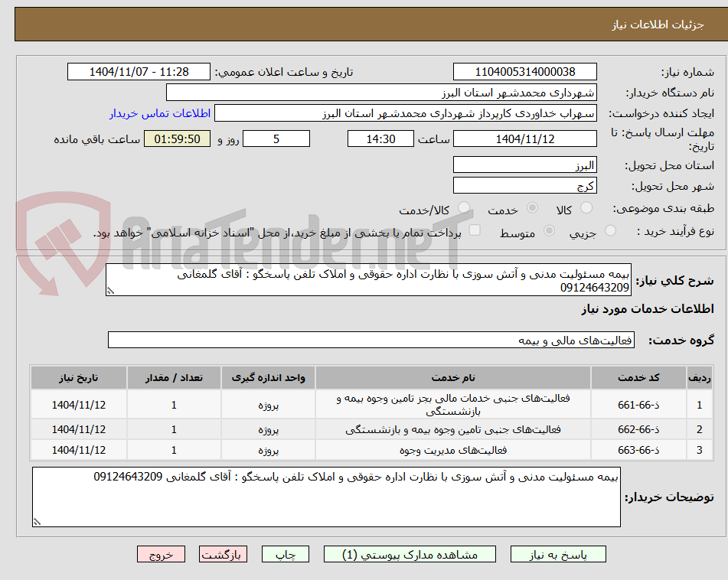728x580 pixels.
Task: Click the اطلاعات خدمات مورد نیاز heading
Action: pyautogui.click(x=648, y=309)
